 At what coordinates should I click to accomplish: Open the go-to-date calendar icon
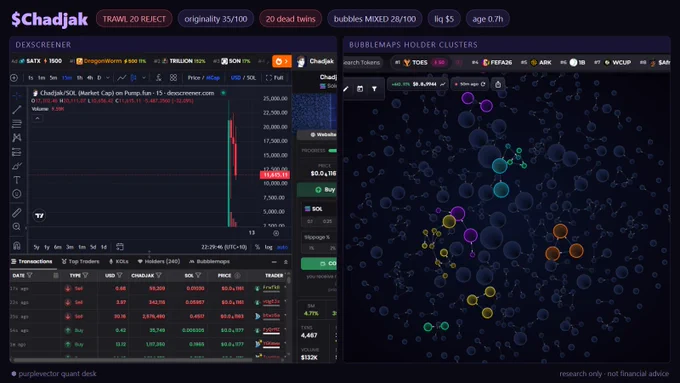pos(120,247)
